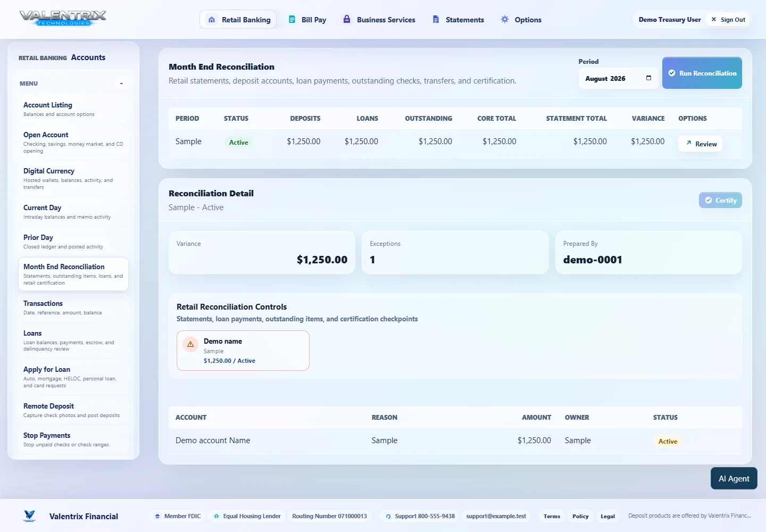Navigate to Current Day in the sidebar
This screenshot has width=766, height=532.
(x=73, y=212)
